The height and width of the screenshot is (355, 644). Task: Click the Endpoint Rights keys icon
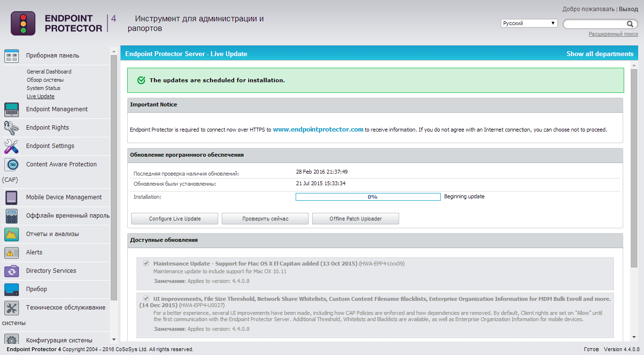coord(12,128)
